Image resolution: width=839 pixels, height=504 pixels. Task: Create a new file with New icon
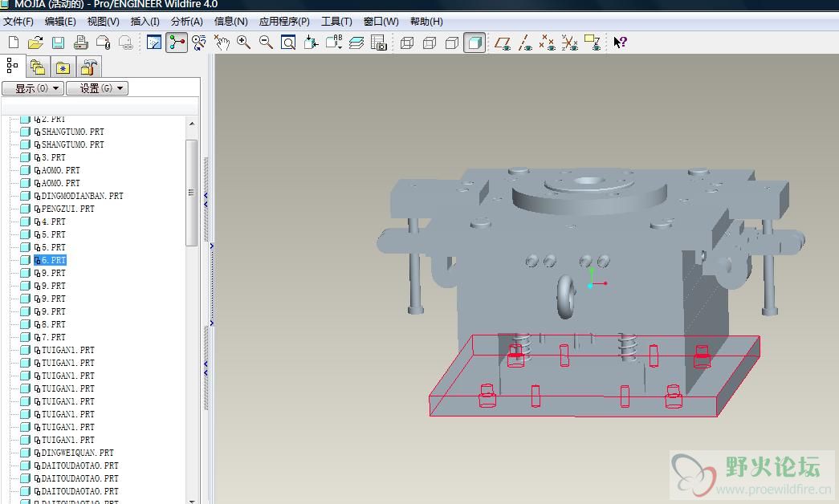14,43
